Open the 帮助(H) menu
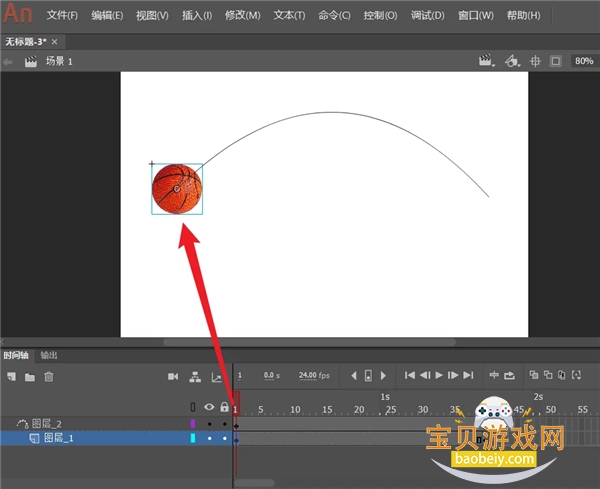 click(523, 15)
